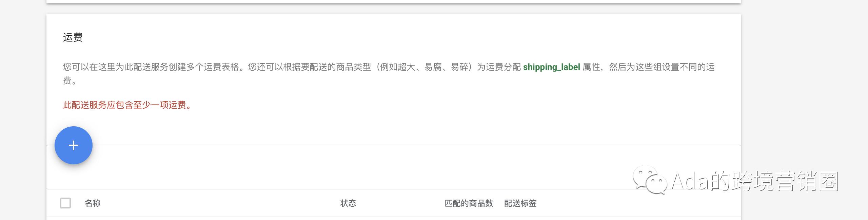Viewport: 868px width, 220px height.
Task: Click the 运费 section heading
Action: 73,37
